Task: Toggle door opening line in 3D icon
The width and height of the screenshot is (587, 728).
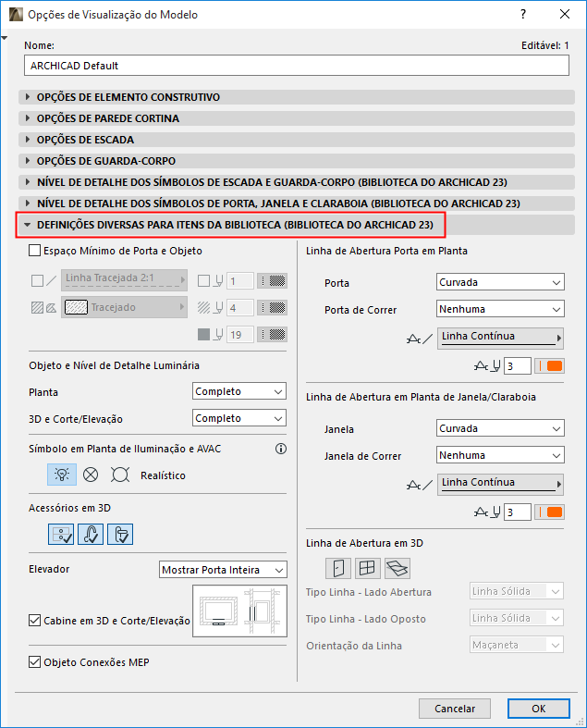Action: [337, 568]
